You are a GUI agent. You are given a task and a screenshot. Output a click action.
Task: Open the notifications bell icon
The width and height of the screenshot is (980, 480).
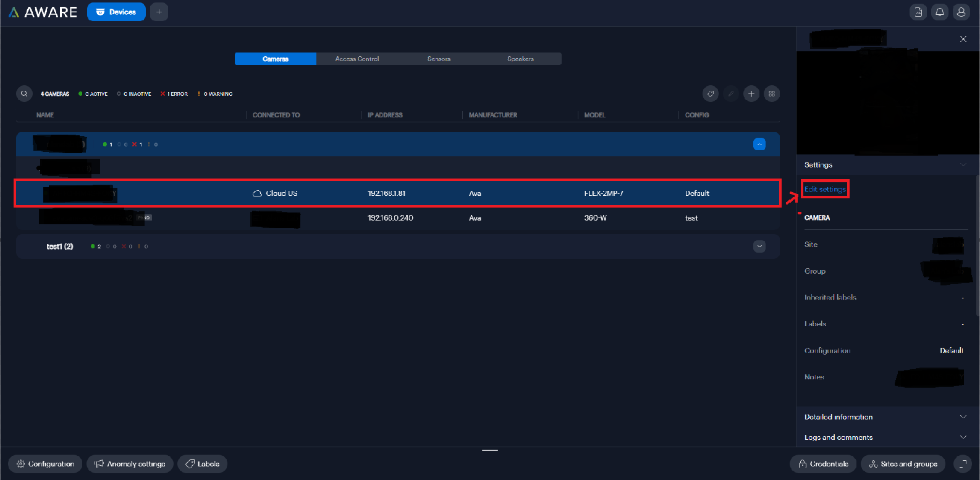(x=939, y=12)
